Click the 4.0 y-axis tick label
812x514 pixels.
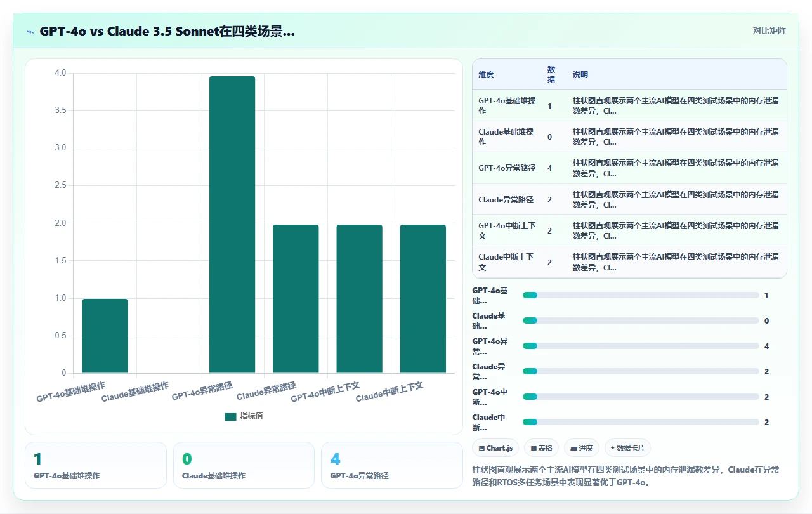pos(60,73)
